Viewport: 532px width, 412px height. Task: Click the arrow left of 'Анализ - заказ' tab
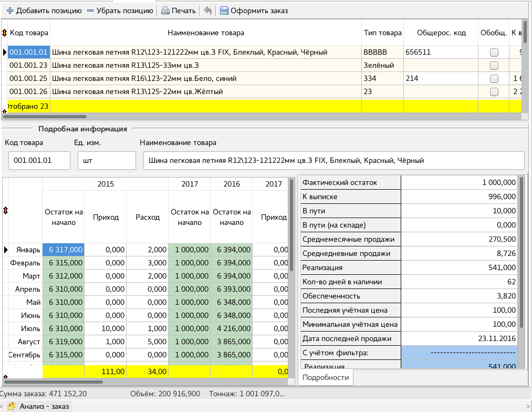[x=3, y=406]
